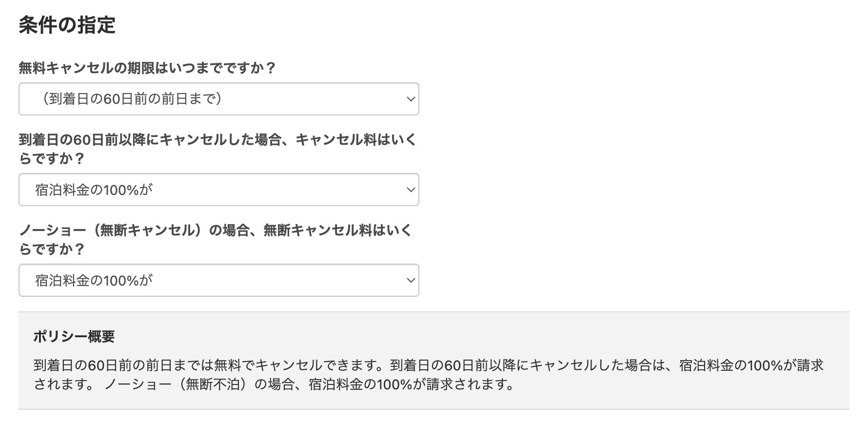Click 宿泊料金の100%が text in the ノーショー dropdown
This screenshot has width=868, height=421.
tap(94, 280)
